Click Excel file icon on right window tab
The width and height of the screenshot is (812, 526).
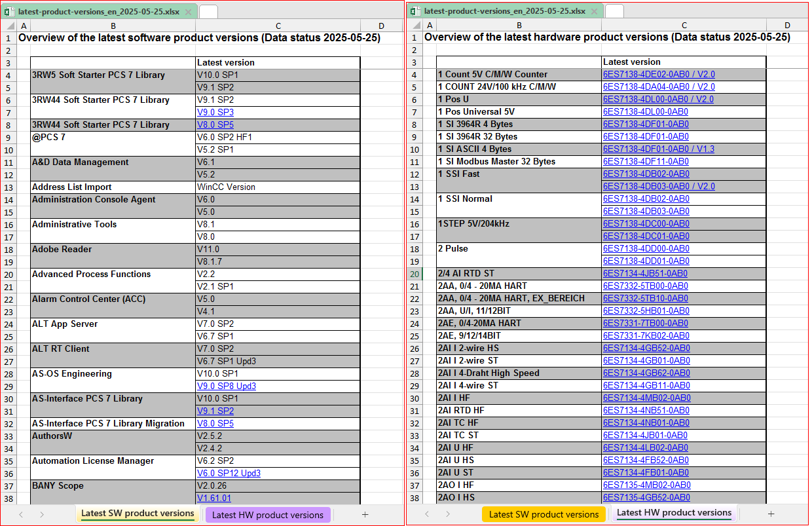tap(416, 12)
